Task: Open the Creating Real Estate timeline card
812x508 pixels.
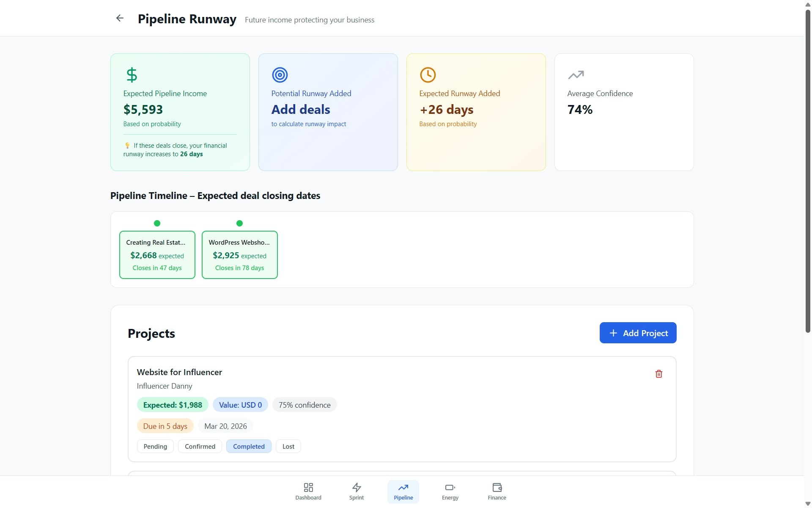Action: coord(157,254)
